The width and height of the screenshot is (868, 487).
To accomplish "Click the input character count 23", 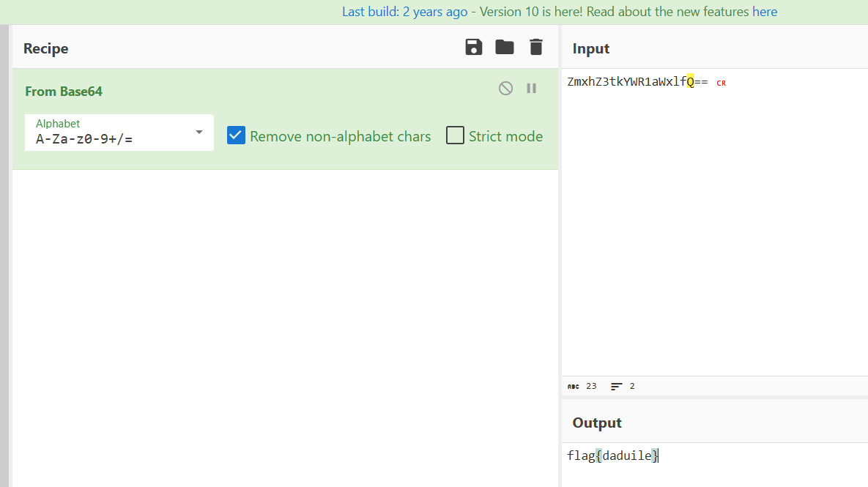I will 591,386.
